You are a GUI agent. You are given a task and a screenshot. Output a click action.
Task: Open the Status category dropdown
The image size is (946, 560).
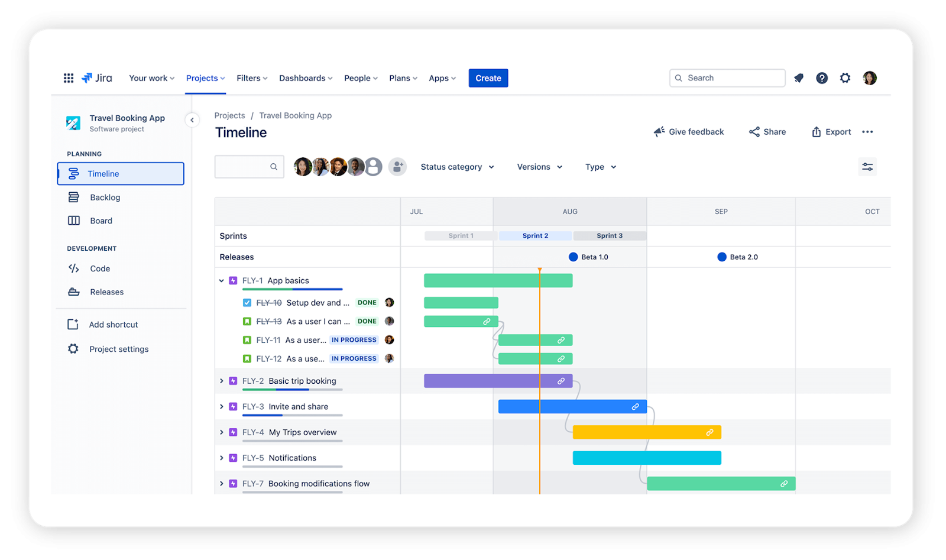click(x=456, y=167)
